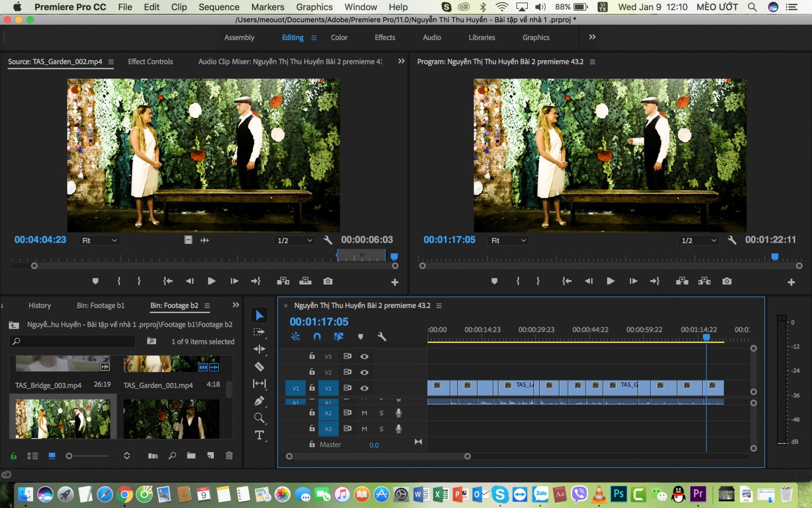Add marker in Source monitor

point(95,281)
